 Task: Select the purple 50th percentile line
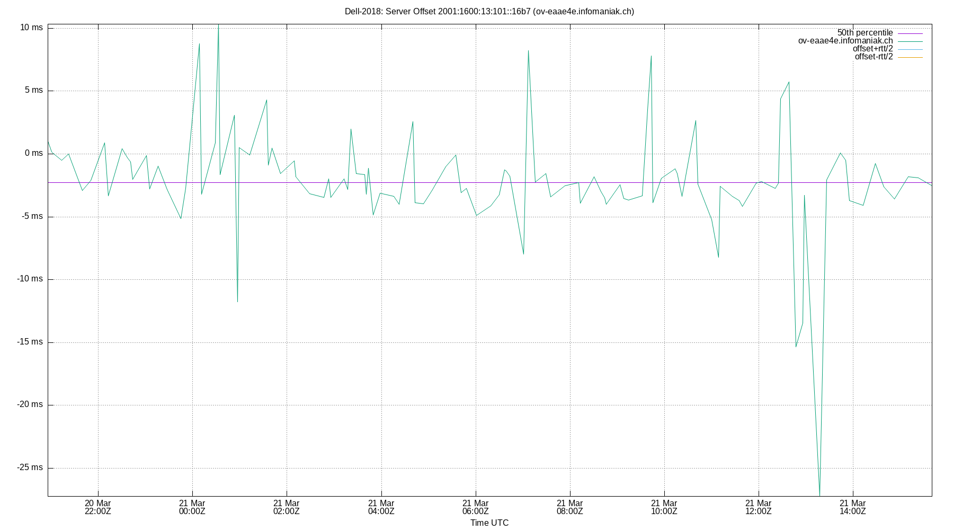(x=371, y=182)
